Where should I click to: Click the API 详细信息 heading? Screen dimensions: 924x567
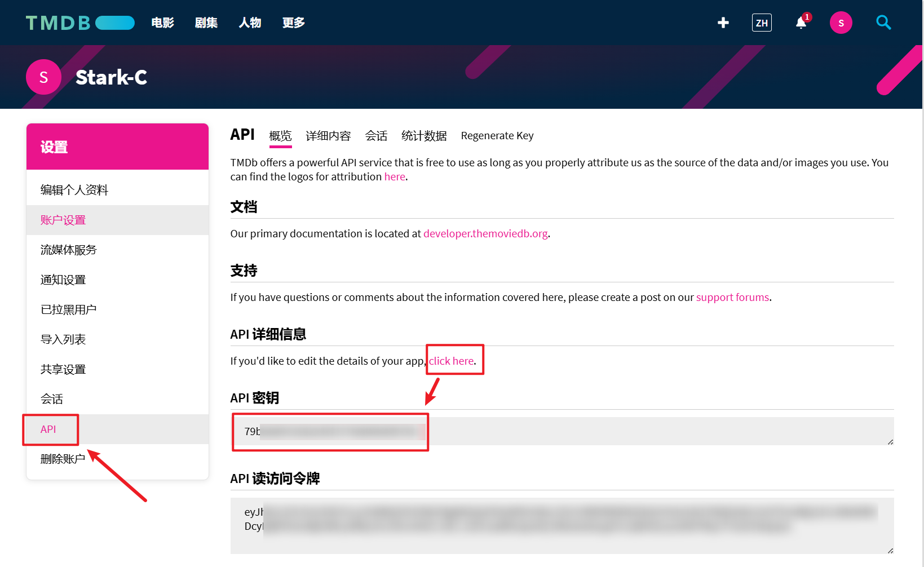coord(268,334)
